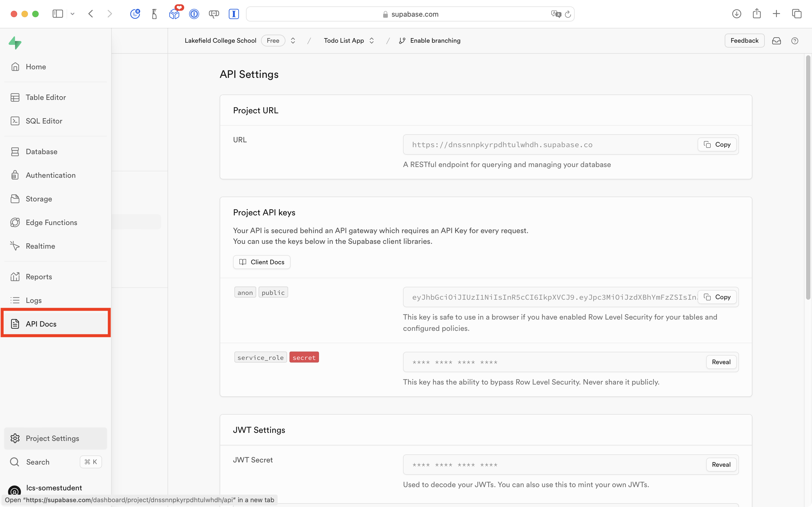Viewport: 812px width, 507px height.
Task: Select Project Settings in the sidebar
Action: coord(52,438)
